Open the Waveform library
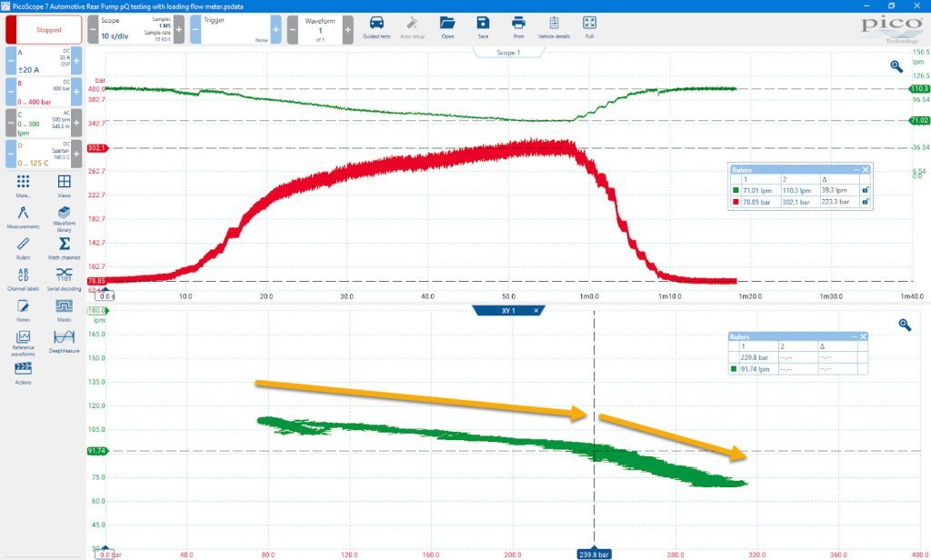Image resolution: width=931 pixels, height=560 pixels. pos(65,218)
